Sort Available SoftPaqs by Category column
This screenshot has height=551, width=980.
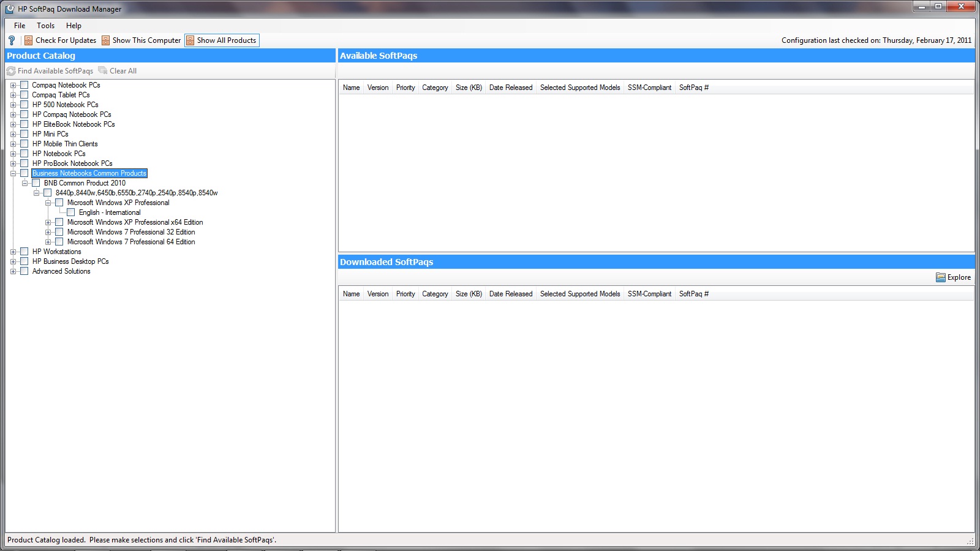tap(435, 88)
